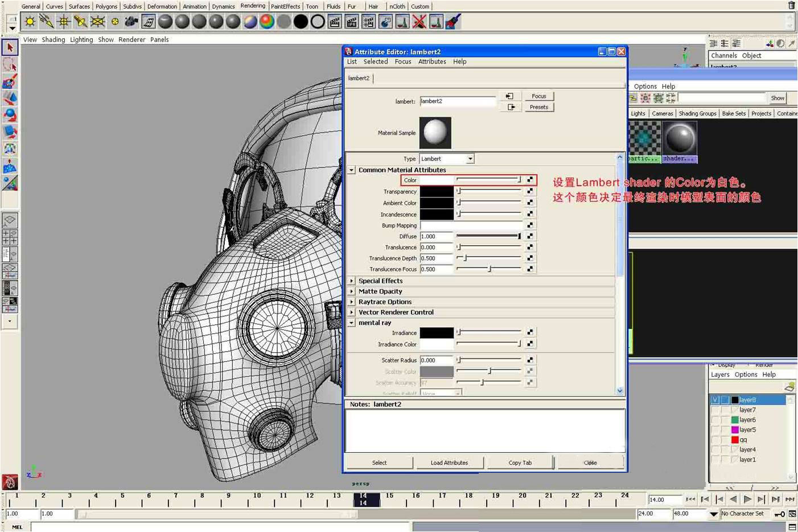Toggle display type box of layer8
The width and height of the screenshot is (798, 532).
click(725, 400)
